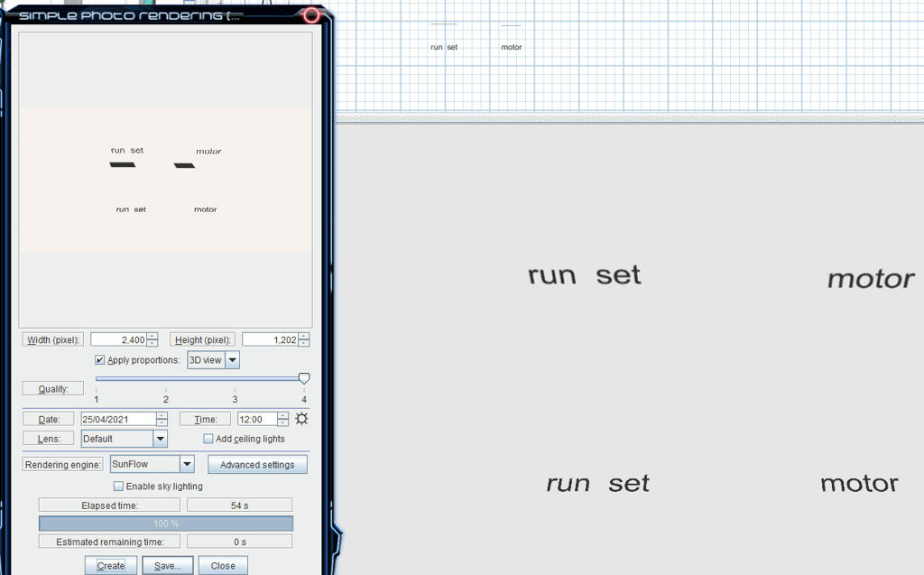Click the Height (pixel) input field

(x=270, y=339)
